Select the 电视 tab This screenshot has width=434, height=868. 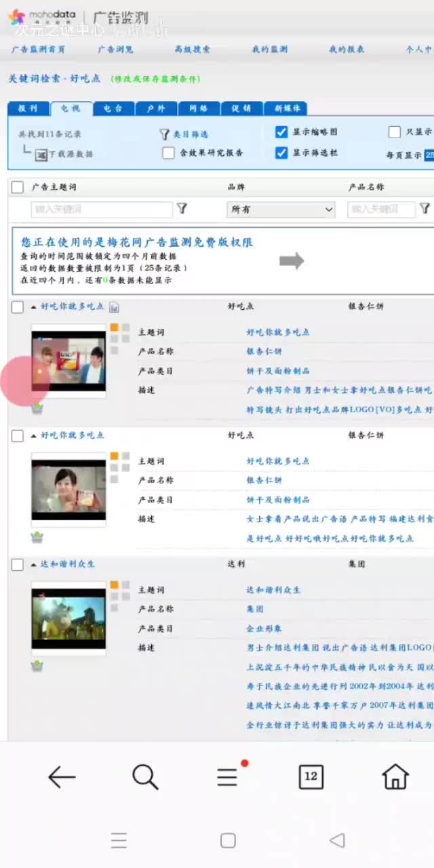pos(71,108)
